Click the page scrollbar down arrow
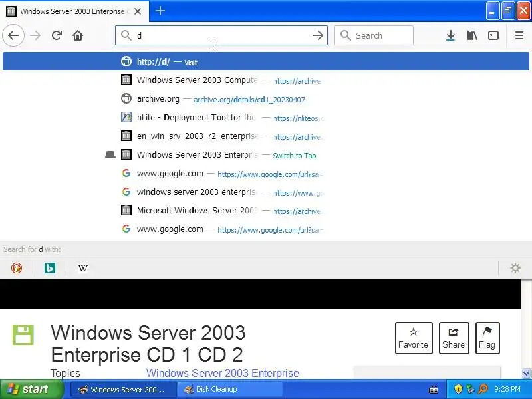This screenshot has width=532, height=399. coord(526,373)
